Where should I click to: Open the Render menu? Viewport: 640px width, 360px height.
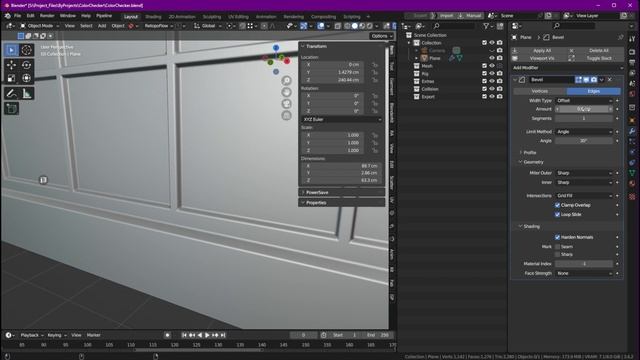[x=47, y=16]
